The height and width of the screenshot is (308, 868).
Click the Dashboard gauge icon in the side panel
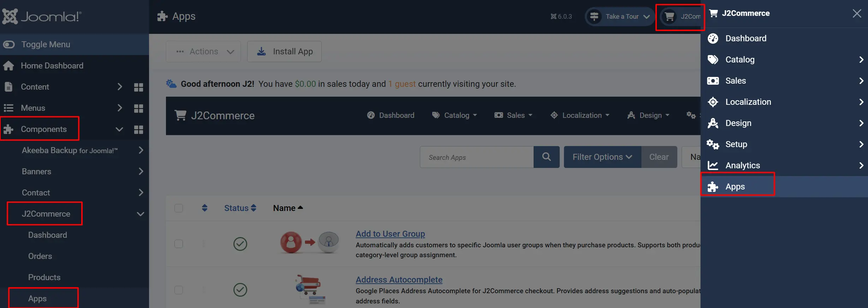[x=713, y=38]
